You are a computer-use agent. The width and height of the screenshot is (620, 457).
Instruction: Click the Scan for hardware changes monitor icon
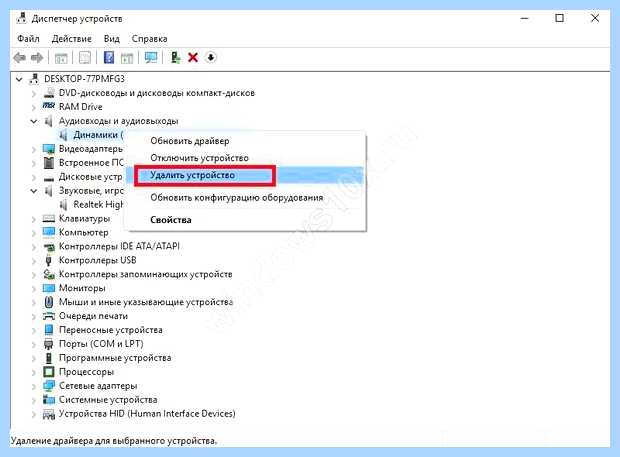pyautogui.click(x=151, y=58)
